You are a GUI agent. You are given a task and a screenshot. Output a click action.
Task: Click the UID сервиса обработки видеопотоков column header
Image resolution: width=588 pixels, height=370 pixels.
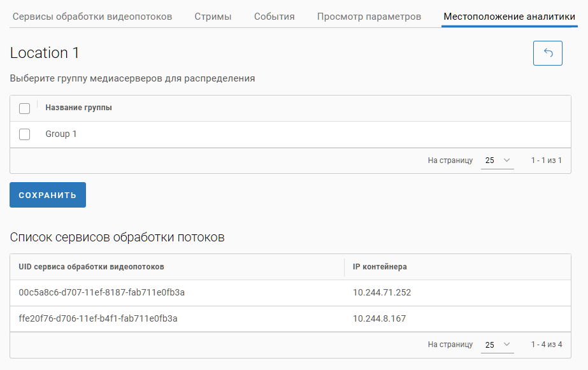[91, 267]
